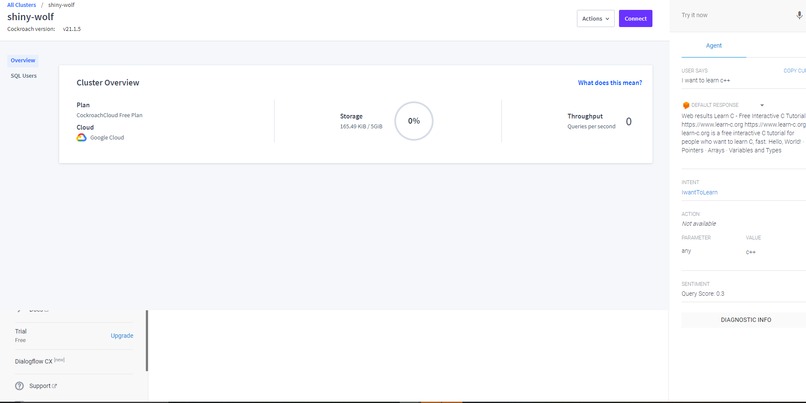Expand the Default Response dropdown arrow

pyautogui.click(x=762, y=105)
